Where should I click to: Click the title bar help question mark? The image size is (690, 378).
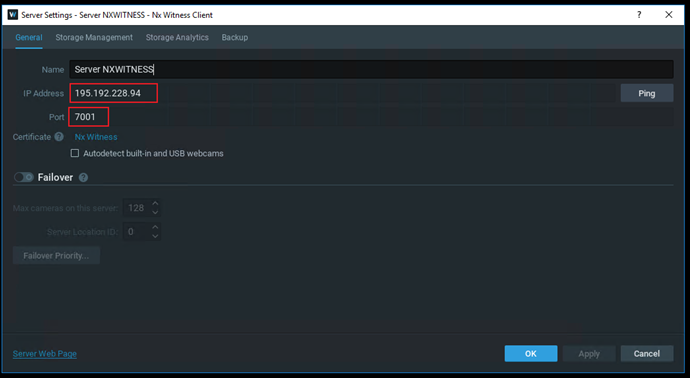coord(639,15)
